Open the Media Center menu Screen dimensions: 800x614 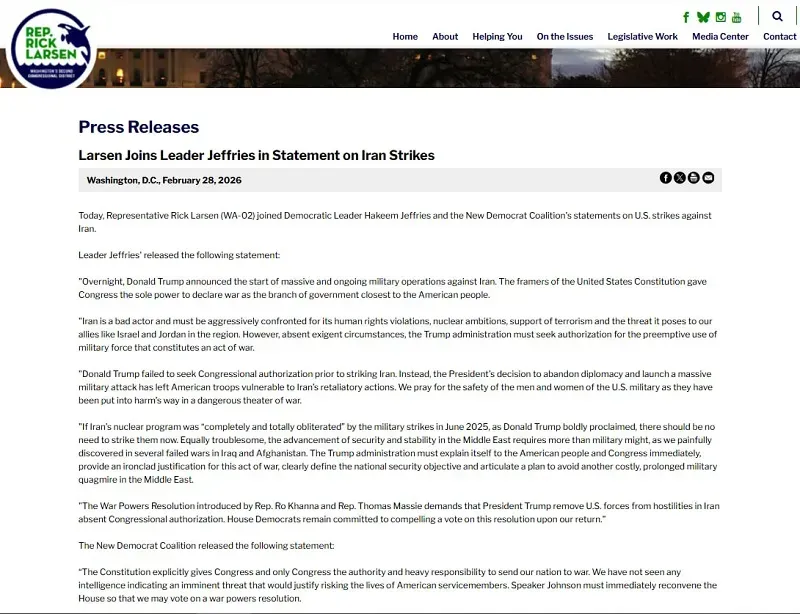click(720, 37)
